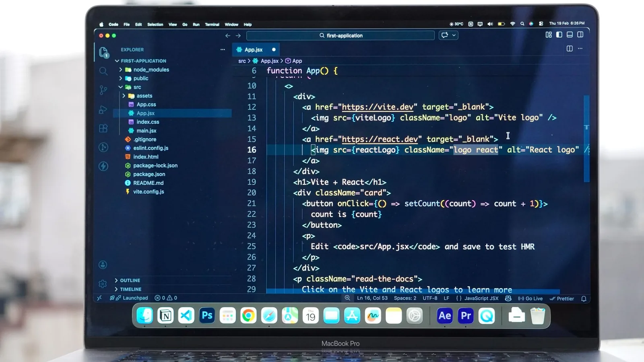The height and width of the screenshot is (362, 644).
Task: Click Go Live in the status bar
Action: click(x=530, y=298)
